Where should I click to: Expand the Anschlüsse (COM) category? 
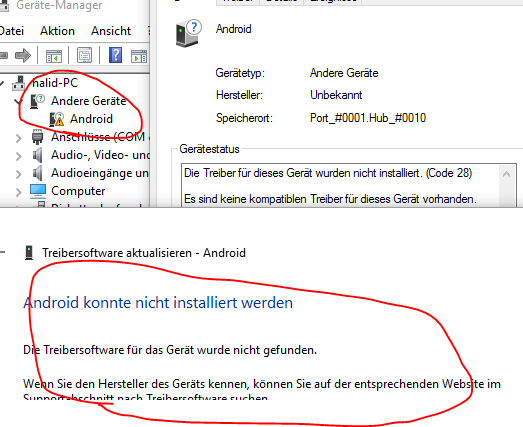[19, 138]
